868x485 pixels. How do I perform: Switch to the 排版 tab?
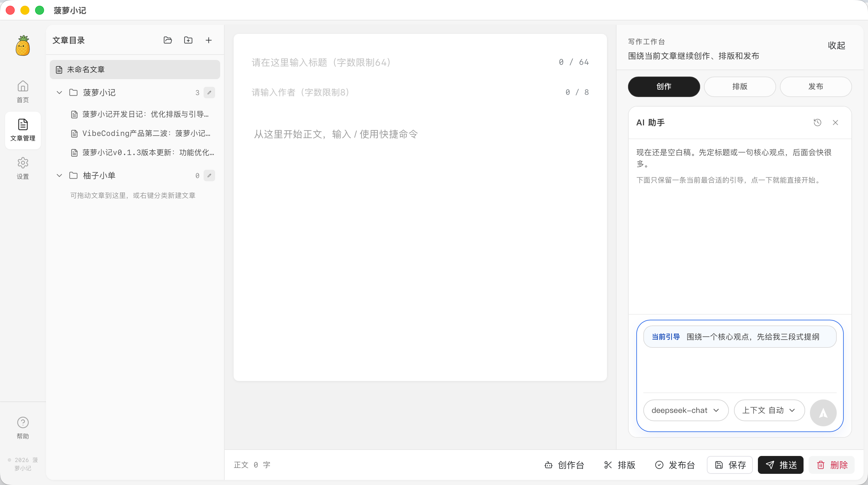point(740,86)
